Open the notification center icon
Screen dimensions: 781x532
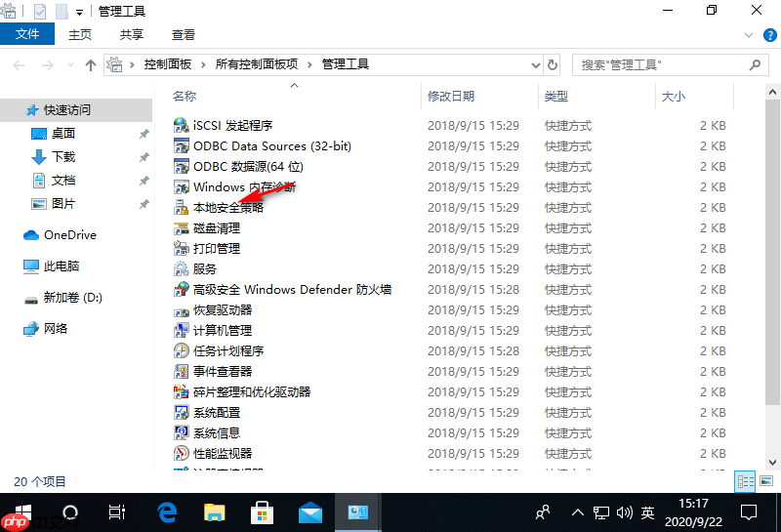pos(749,512)
